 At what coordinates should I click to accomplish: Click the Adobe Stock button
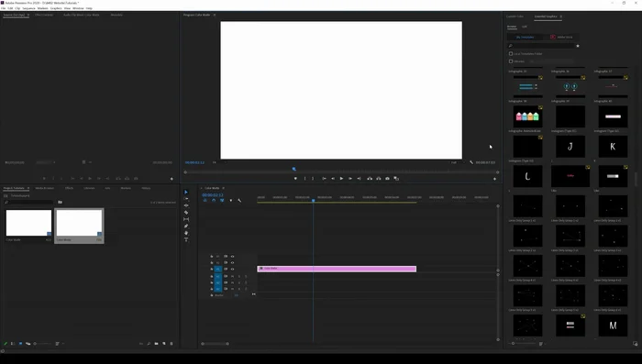coord(561,38)
